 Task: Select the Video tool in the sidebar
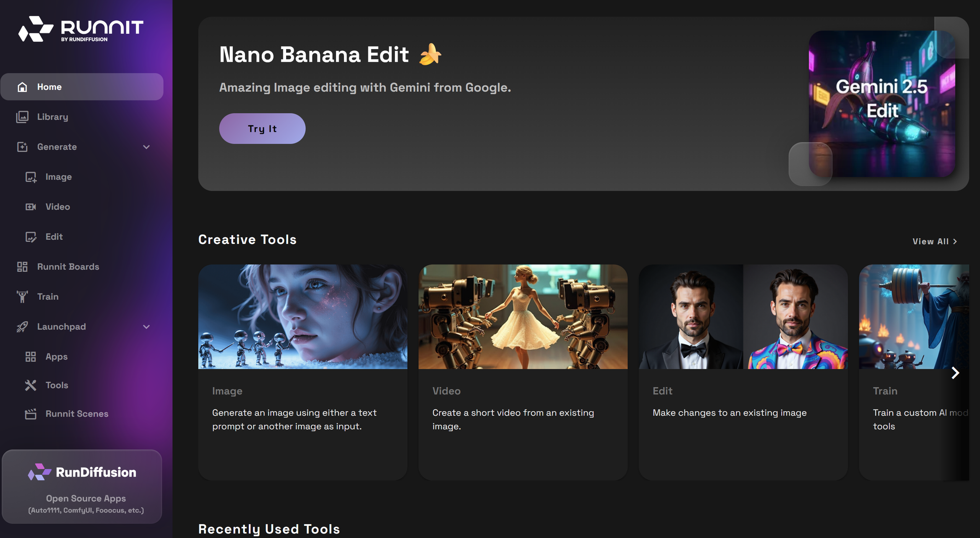(x=57, y=207)
